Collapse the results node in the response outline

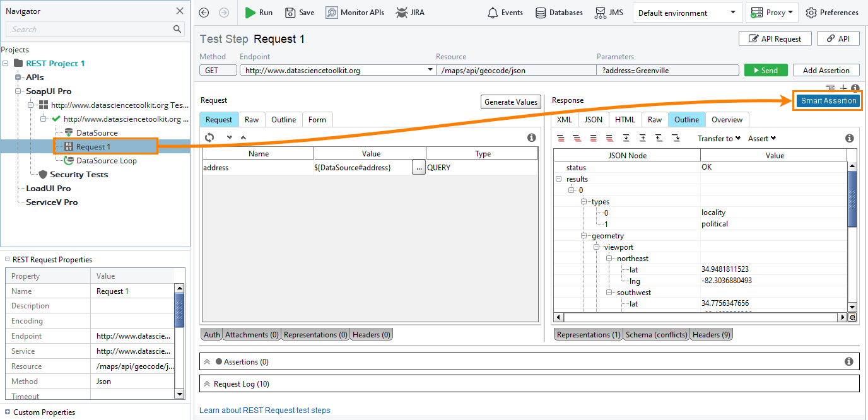click(559, 179)
